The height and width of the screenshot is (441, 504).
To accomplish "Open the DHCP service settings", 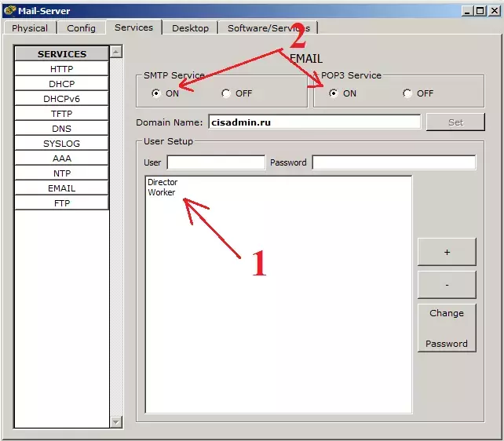I will (62, 83).
